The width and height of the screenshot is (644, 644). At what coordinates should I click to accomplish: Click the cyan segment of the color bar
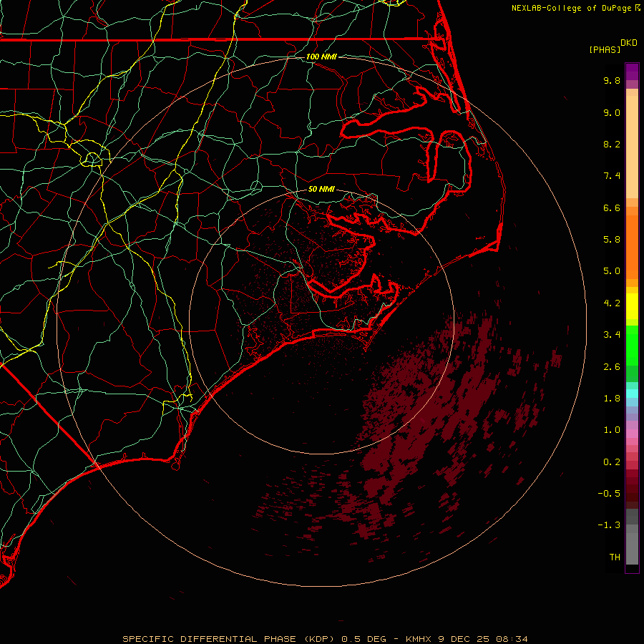632,394
